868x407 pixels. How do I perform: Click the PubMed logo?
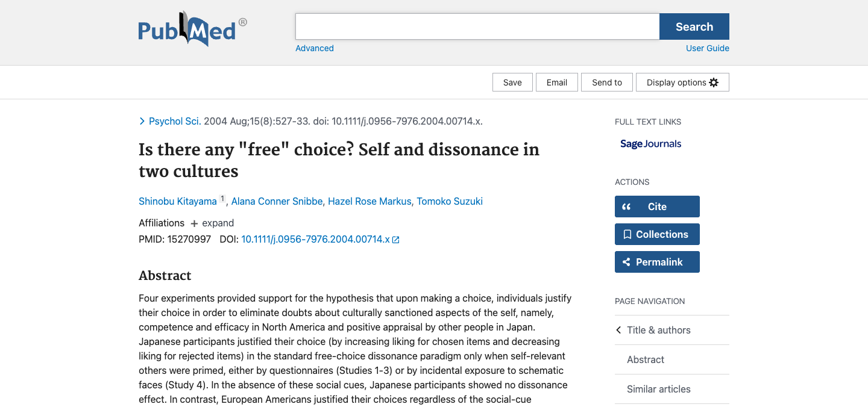(x=192, y=28)
